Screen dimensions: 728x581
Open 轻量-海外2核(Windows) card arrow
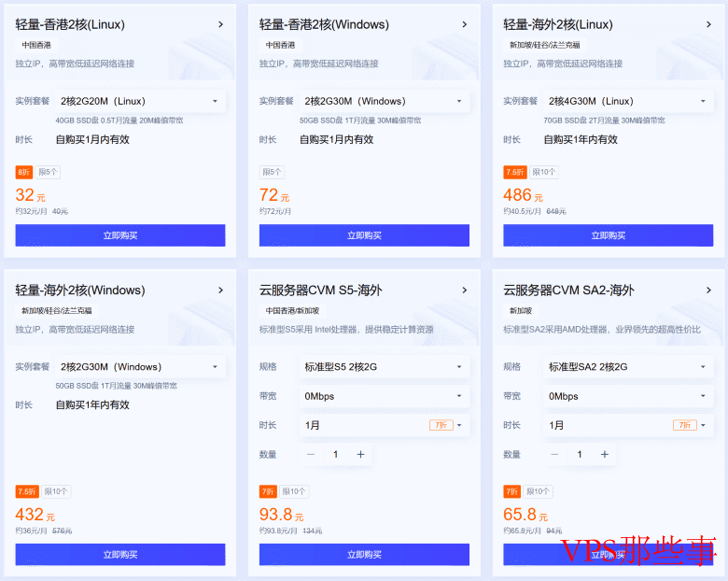coord(220,290)
